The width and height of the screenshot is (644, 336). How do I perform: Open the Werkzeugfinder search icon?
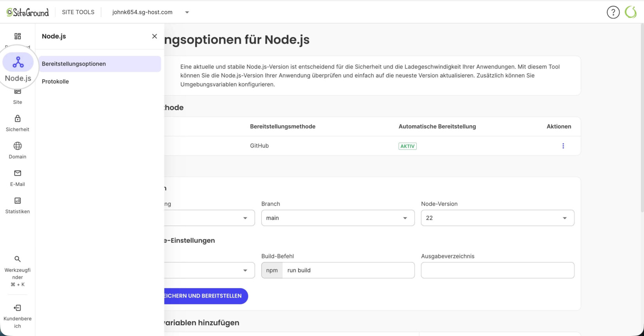(18, 259)
